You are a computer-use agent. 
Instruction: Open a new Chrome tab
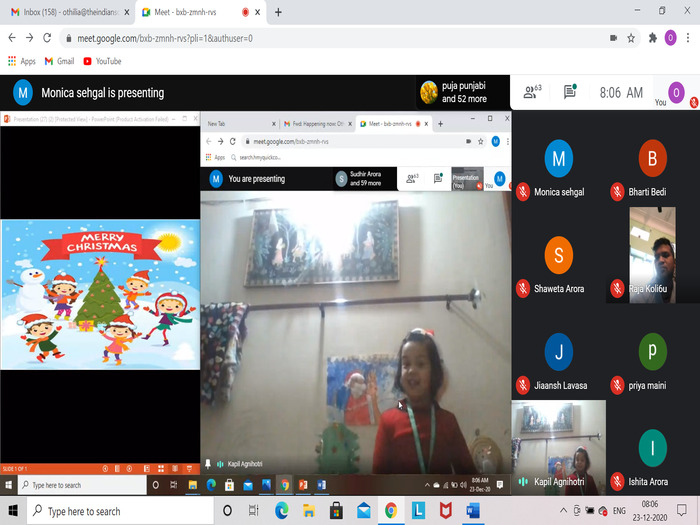click(278, 12)
